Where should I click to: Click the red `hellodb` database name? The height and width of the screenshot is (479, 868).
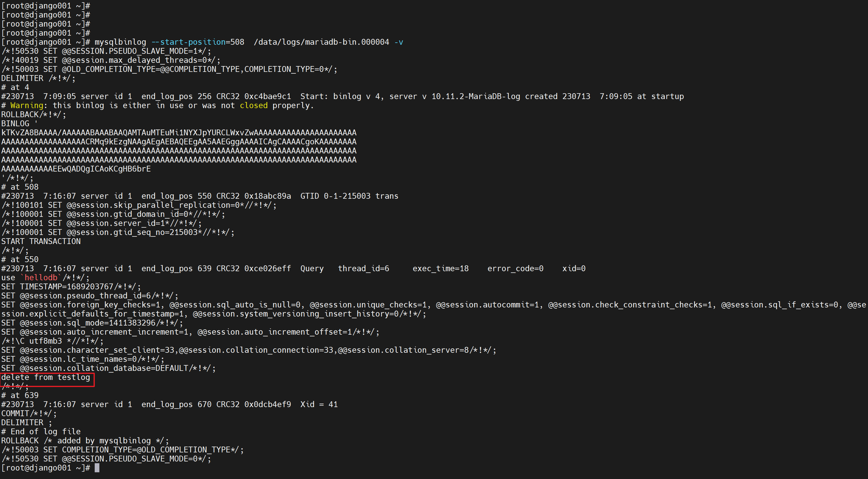coord(41,278)
